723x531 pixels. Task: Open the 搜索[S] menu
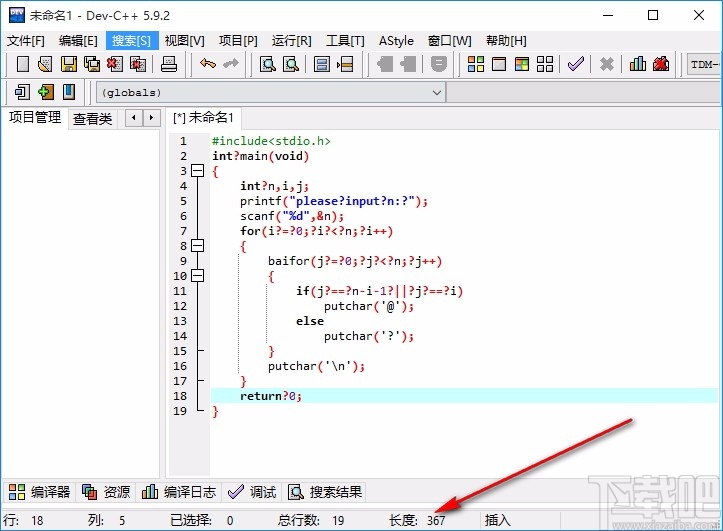[131, 41]
